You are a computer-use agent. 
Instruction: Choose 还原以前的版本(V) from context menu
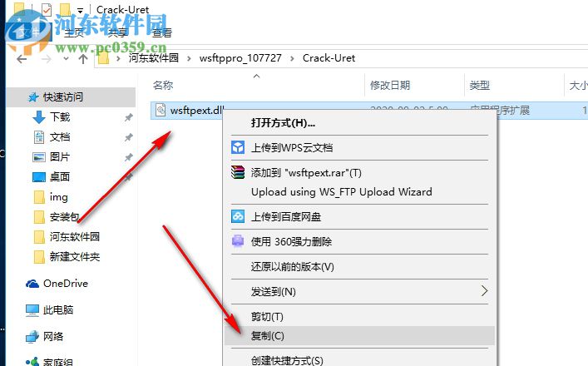click(x=360, y=267)
